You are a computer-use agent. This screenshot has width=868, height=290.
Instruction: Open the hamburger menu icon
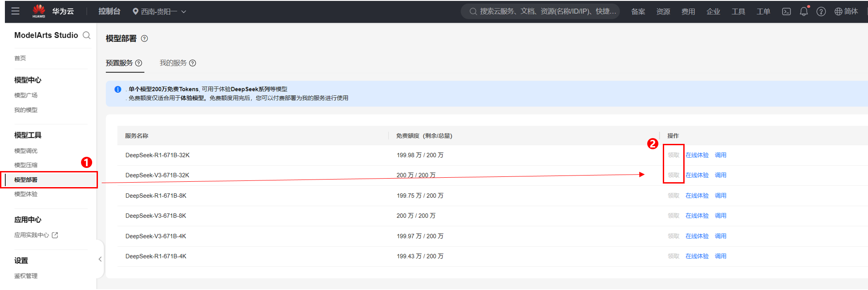[16, 11]
